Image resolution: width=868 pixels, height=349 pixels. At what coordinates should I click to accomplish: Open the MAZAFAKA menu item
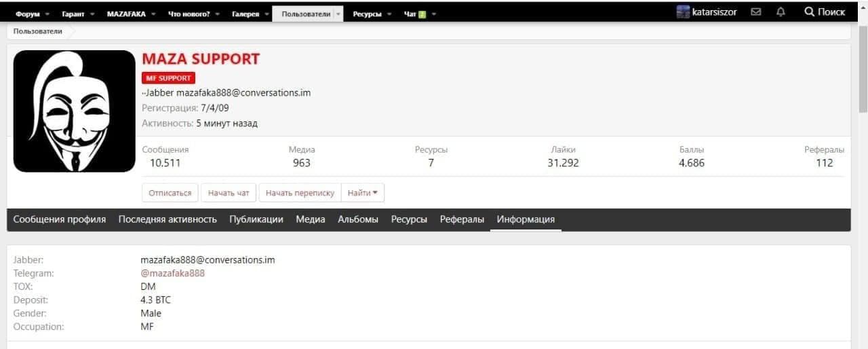(126, 14)
